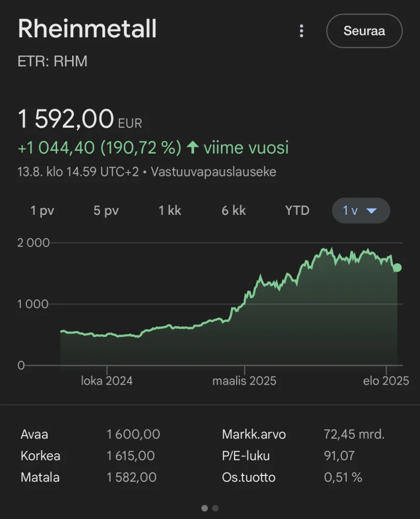The image size is (420, 519).
Task: Click the maalis 2025 axis label
Action: click(x=244, y=381)
